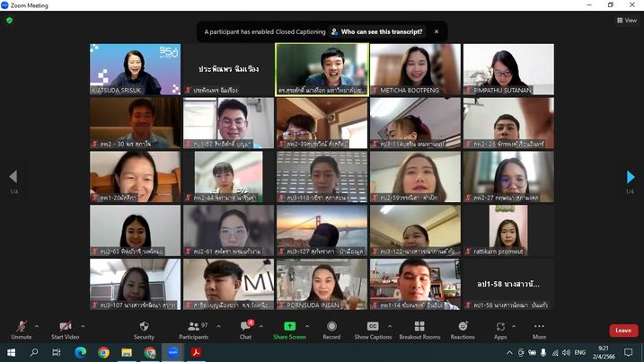Open the Chat panel
The image size is (644, 362).
point(245,329)
